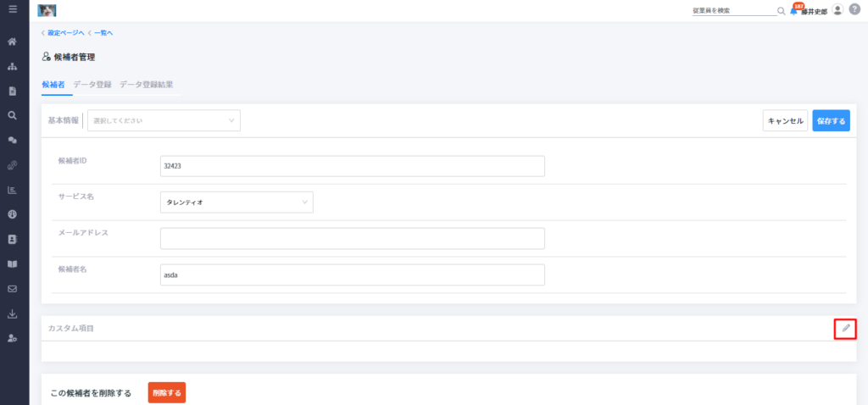Open the chat bubbles sidebar icon
Viewport: 868px width, 405px height.
coord(12,140)
